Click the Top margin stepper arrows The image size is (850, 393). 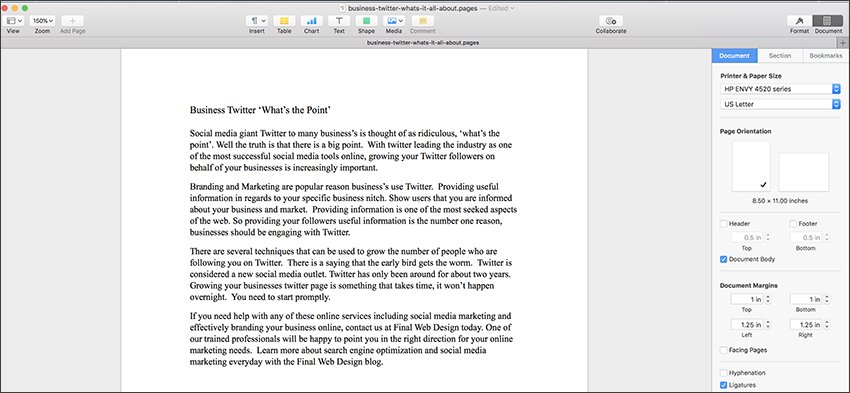coord(768,299)
